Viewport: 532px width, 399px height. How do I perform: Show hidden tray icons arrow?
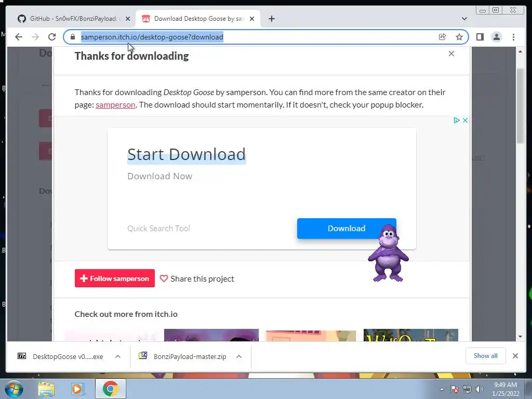tap(442, 389)
